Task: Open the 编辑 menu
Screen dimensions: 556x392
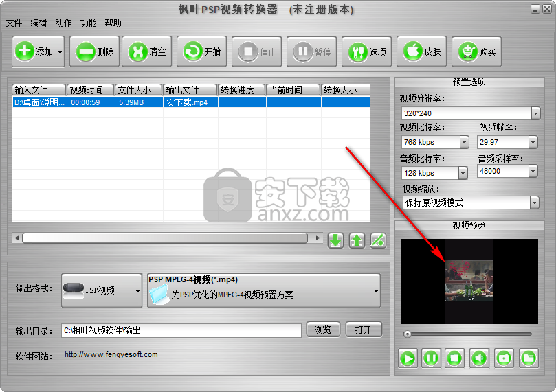Action: [38, 23]
